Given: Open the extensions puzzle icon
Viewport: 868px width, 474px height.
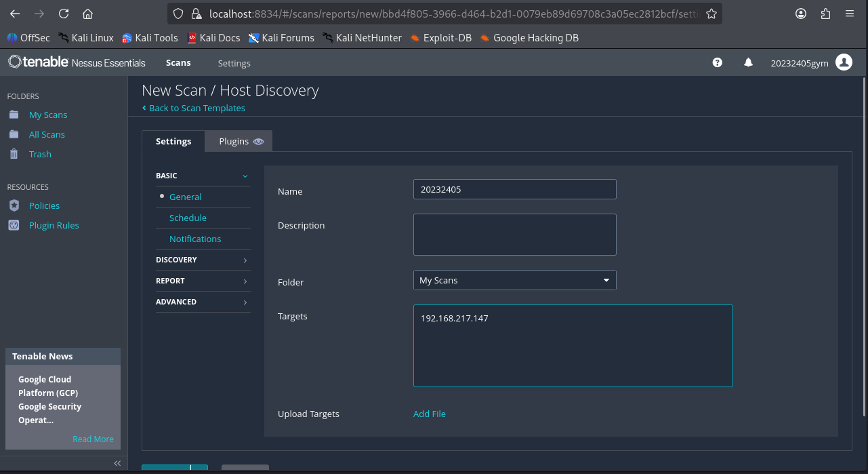Looking at the screenshot, I should coord(825,14).
